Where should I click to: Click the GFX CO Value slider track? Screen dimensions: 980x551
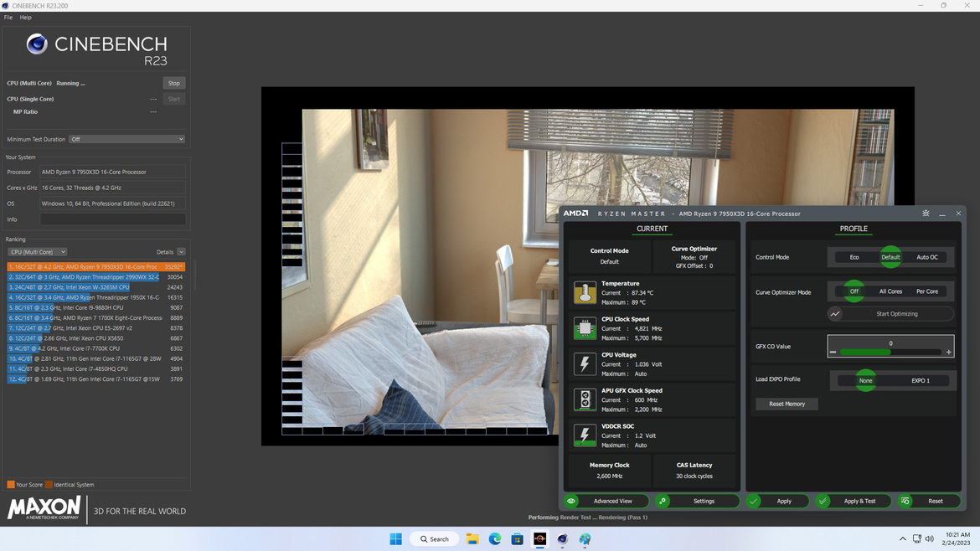(x=890, y=353)
